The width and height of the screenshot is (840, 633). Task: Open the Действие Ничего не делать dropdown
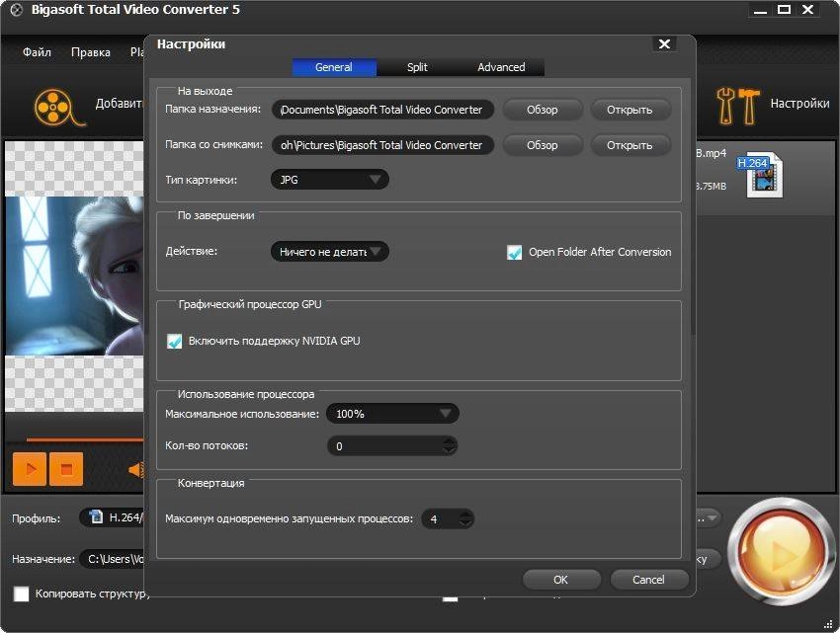point(329,251)
